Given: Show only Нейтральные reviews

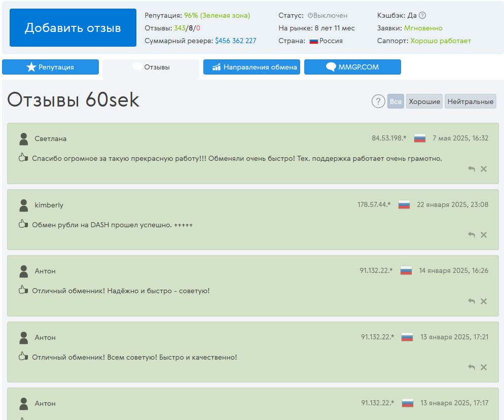Looking at the screenshot, I should 470,101.
